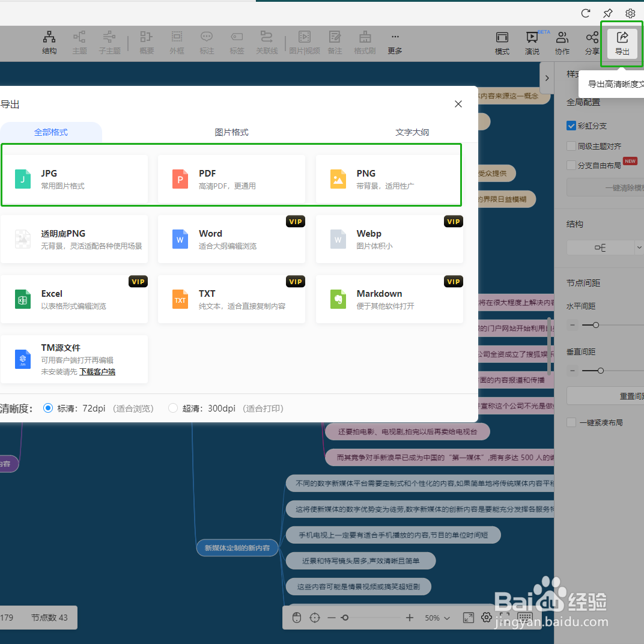Choose Excel export format

(74, 299)
